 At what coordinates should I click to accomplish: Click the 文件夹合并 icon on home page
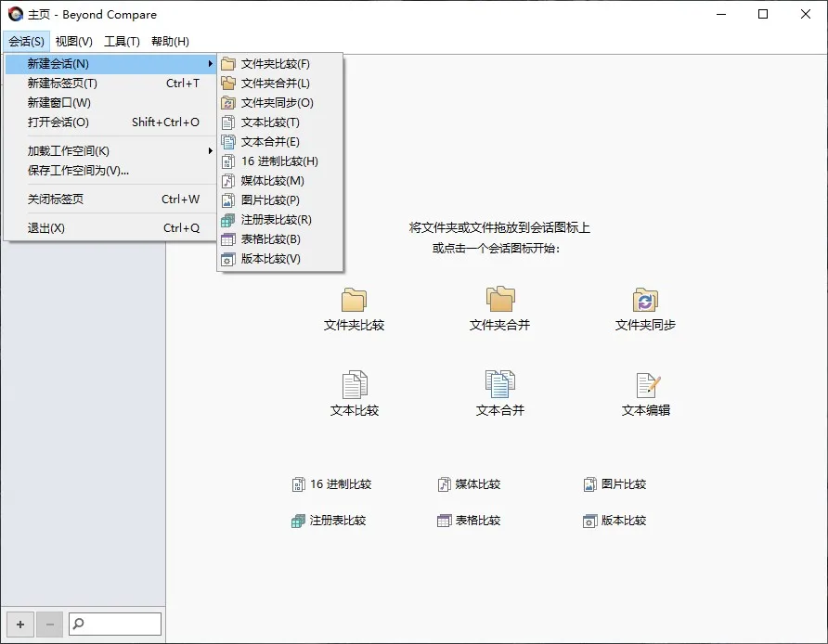coord(500,299)
